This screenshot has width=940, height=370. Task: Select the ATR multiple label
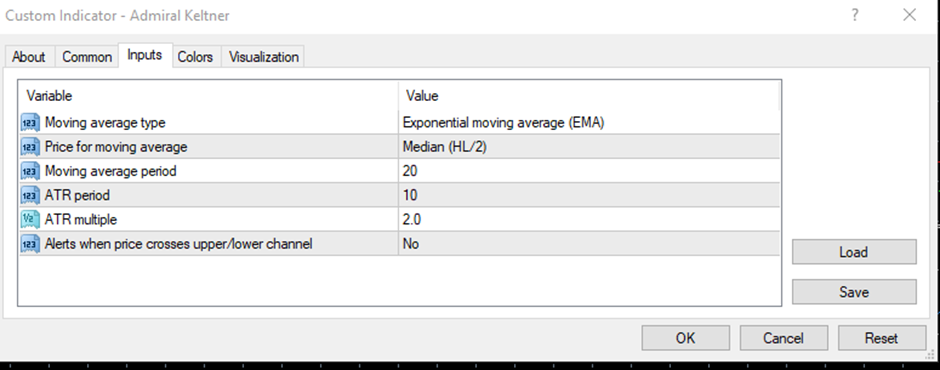[81, 220]
